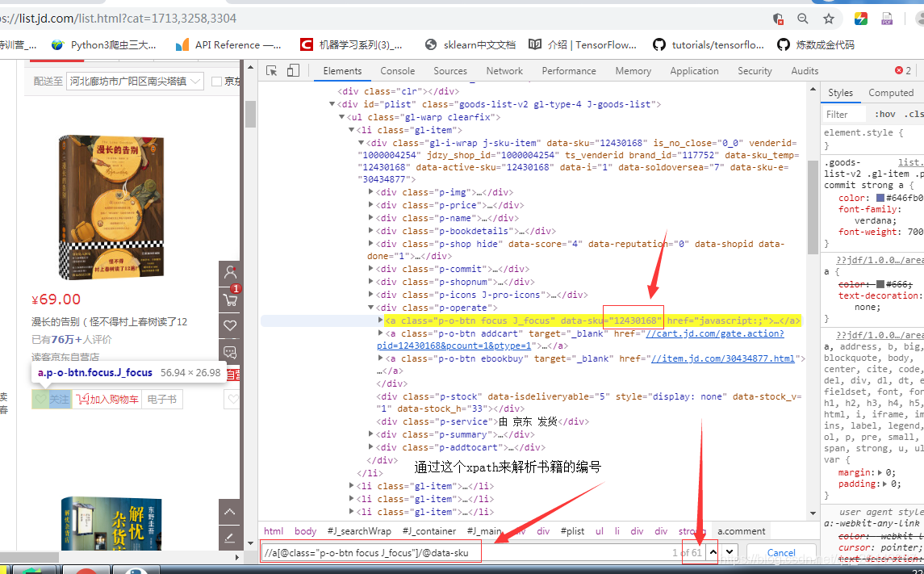This screenshot has width=924, height=574.
Task: Open the colorful extension icon in toolbar
Action: tap(861, 19)
